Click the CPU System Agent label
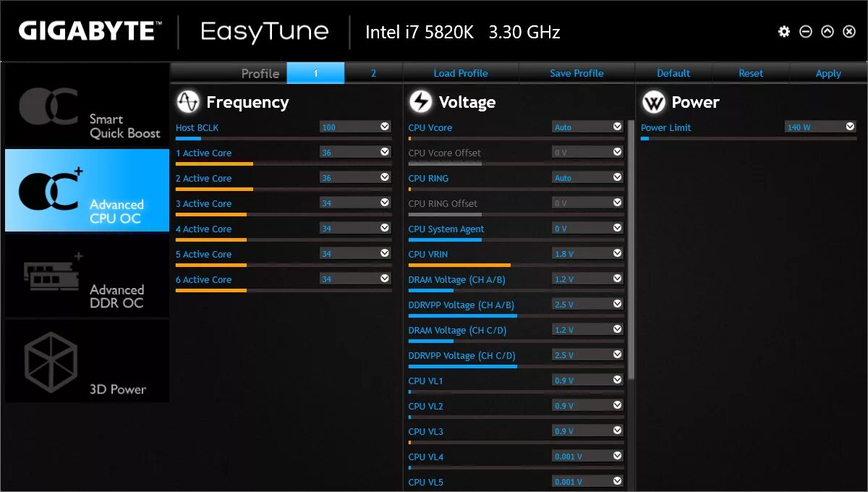 pos(446,229)
